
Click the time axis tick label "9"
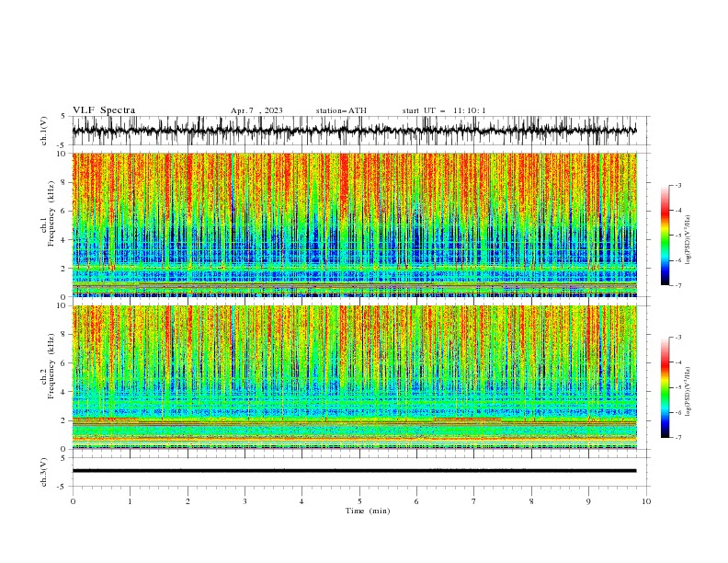(588, 501)
